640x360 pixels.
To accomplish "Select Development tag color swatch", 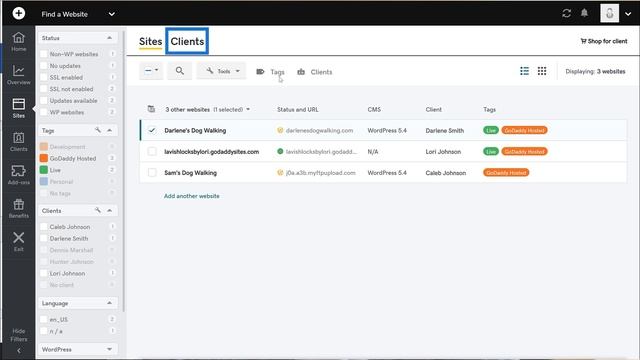I will pyautogui.click(x=44, y=147).
